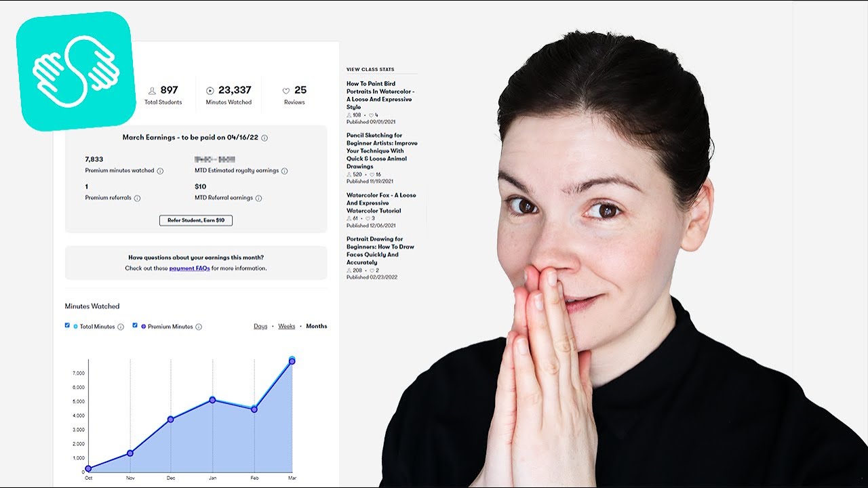The height and width of the screenshot is (488, 868).
Task: Click the November data point on chart
Action: pos(130,453)
